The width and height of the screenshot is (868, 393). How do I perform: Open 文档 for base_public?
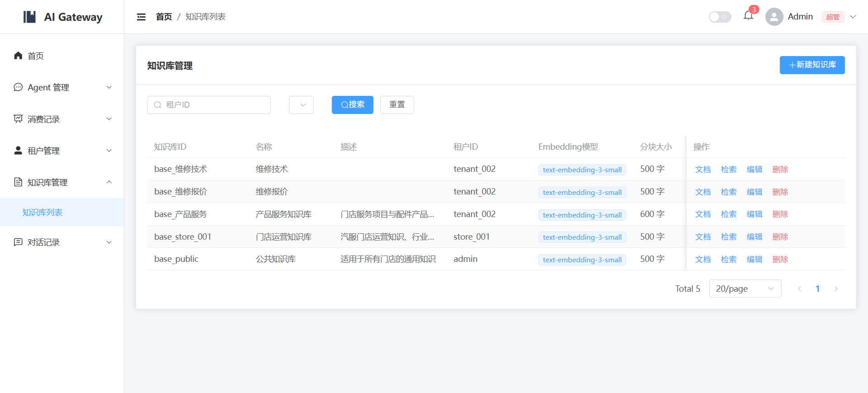pos(703,259)
